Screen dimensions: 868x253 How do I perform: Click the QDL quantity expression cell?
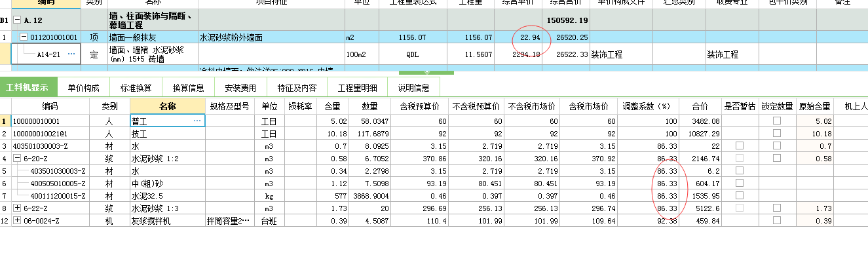tap(412, 54)
